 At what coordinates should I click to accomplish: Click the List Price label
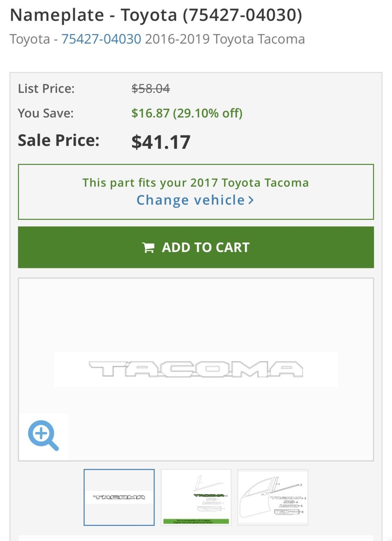(46, 89)
